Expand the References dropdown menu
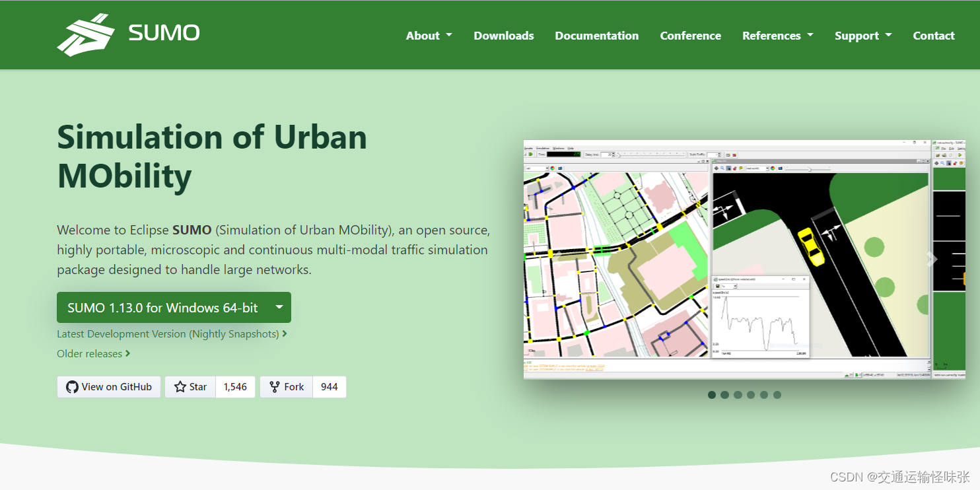This screenshot has height=490, width=980. pyautogui.click(x=778, y=36)
